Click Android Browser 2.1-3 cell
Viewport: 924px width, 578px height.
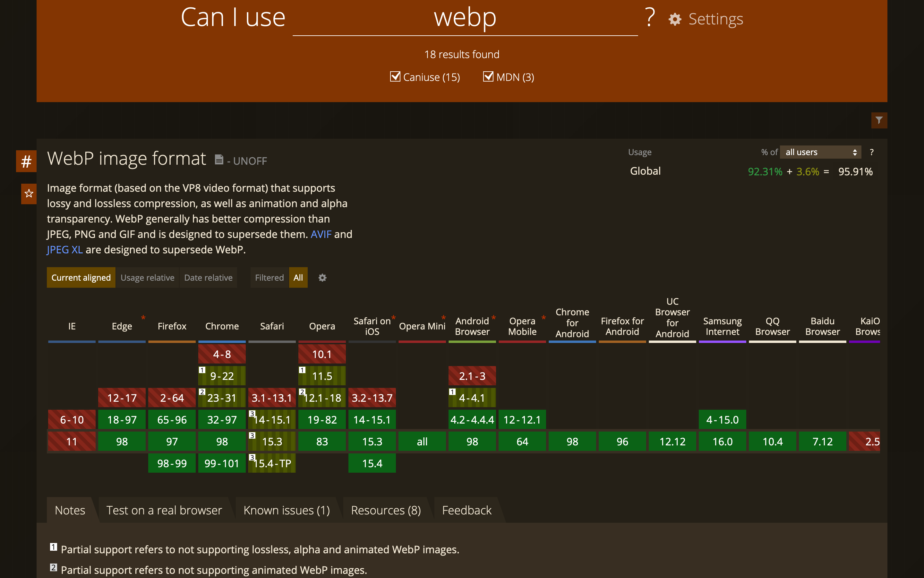(x=472, y=376)
